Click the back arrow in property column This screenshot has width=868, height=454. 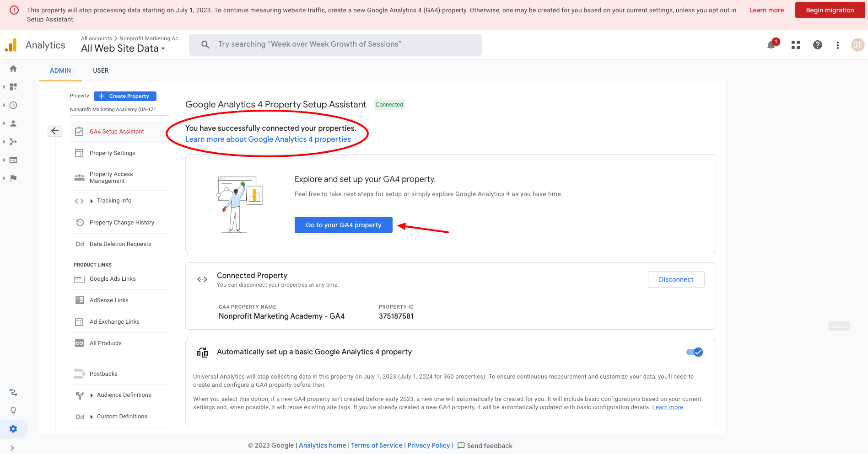click(55, 131)
